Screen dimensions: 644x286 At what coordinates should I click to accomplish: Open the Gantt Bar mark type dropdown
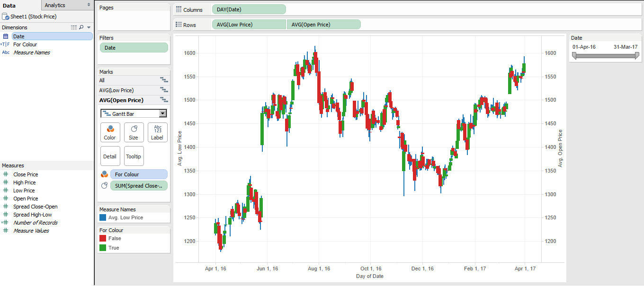[x=162, y=113]
